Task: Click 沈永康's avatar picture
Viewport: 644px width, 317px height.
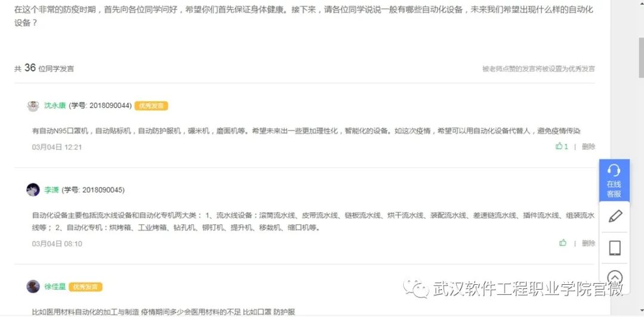Action: [33, 106]
